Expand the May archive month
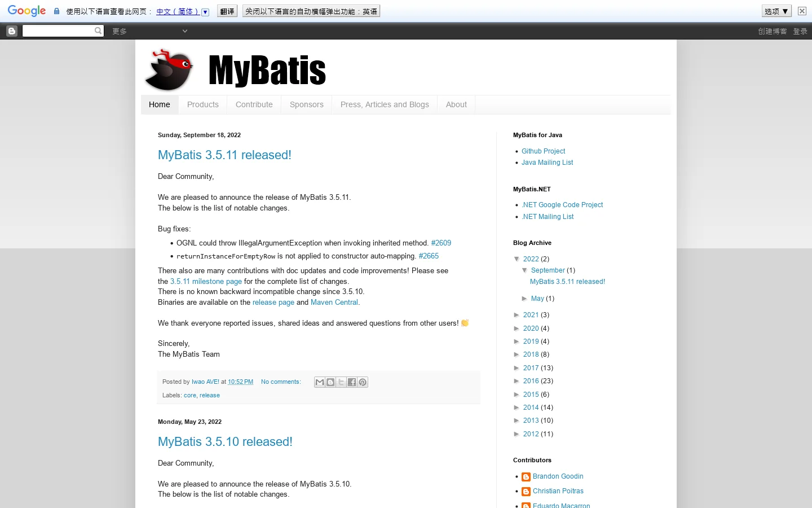The width and height of the screenshot is (812, 508). click(525, 299)
